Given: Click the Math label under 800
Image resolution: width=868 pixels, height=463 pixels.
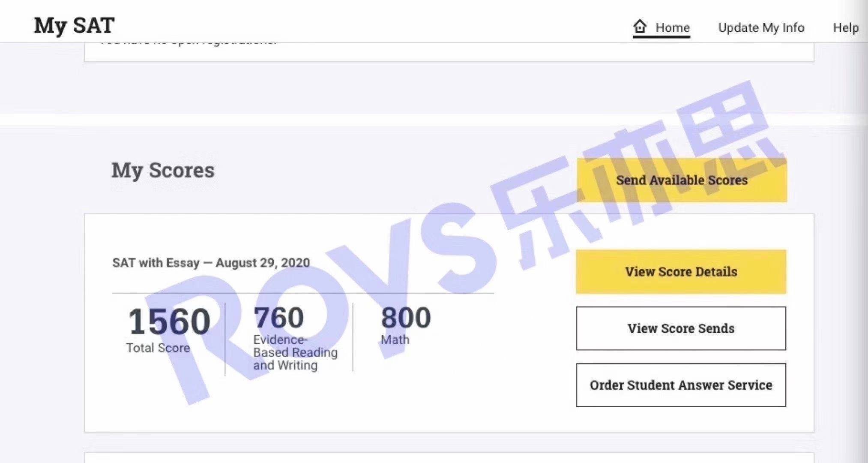Looking at the screenshot, I should click(395, 340).
